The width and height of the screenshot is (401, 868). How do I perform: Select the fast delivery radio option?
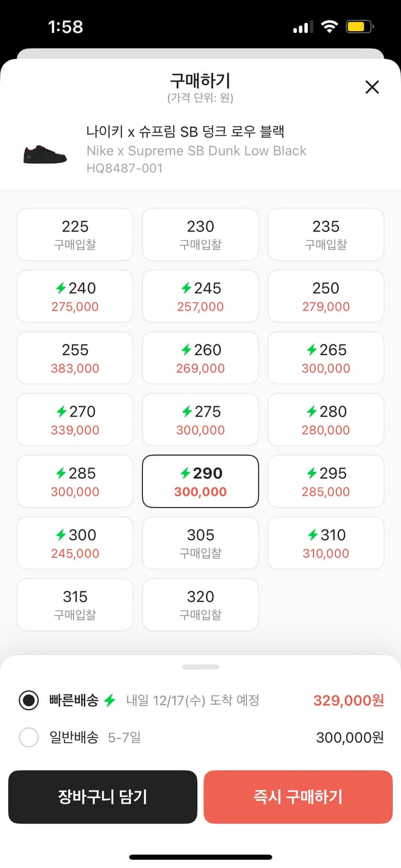pyautogui.click(x=28, y=700)
